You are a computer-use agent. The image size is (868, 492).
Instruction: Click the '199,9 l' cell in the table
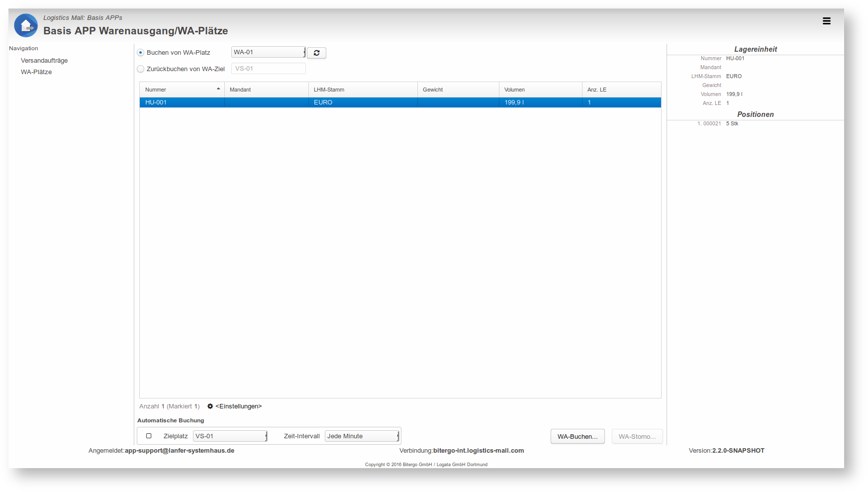tap(541, 102)
